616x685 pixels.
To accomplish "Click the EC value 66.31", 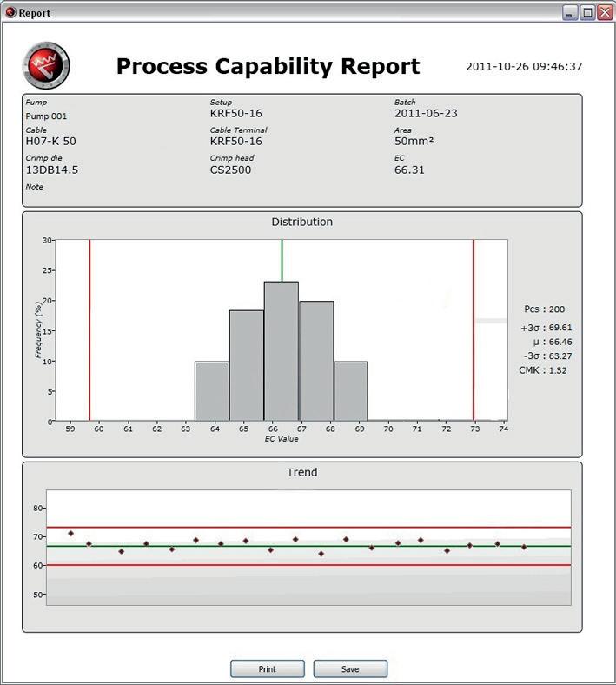I will (409, 170).
